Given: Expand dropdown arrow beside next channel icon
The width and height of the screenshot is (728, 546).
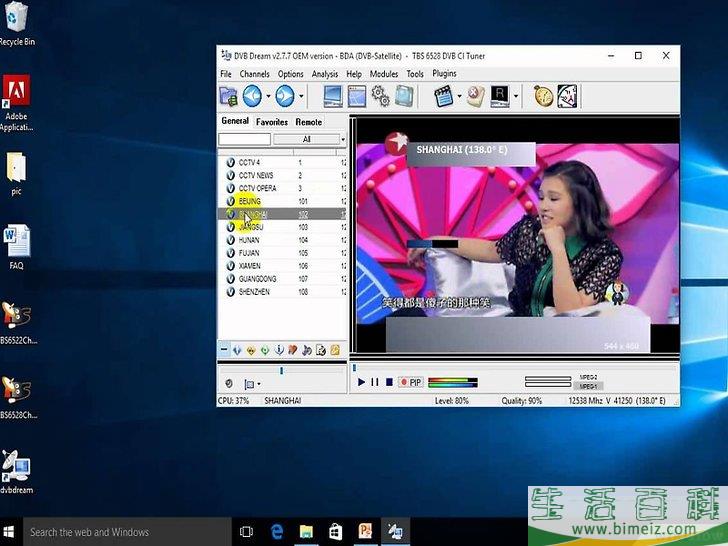Looking at the screenshot, I should click(x=301, y=97).
